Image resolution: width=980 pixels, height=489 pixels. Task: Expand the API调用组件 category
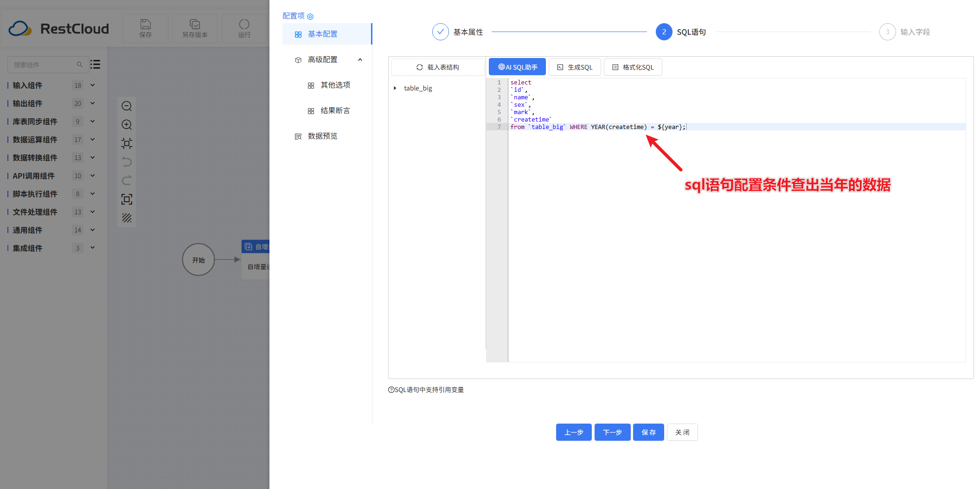tap(93, 176)
